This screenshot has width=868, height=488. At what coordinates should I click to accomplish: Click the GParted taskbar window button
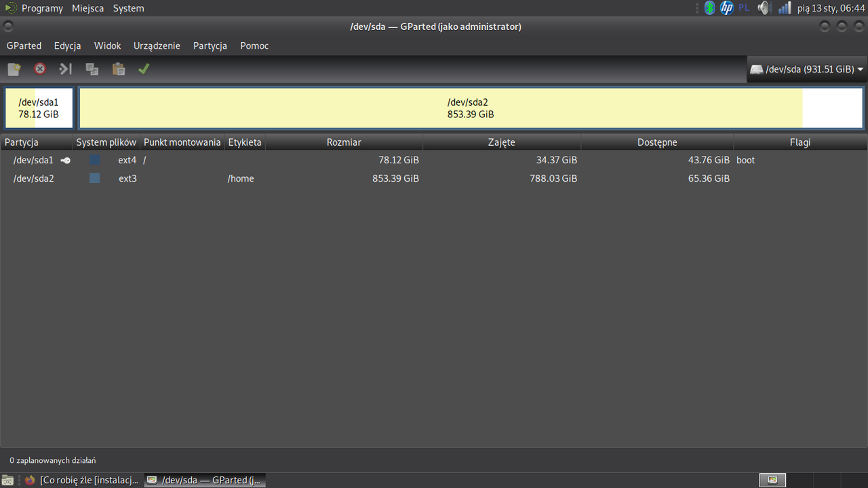click(205, 480)
